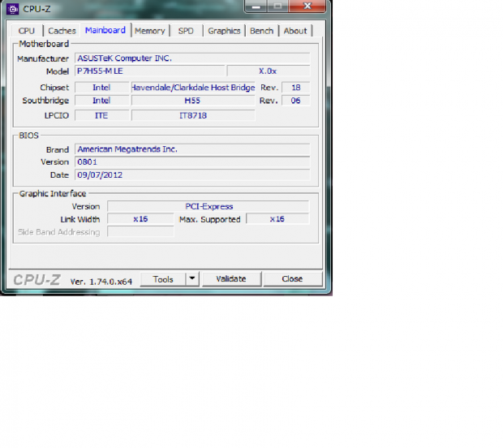
Task: Open the Memory tab
Action: pos(149,31)
